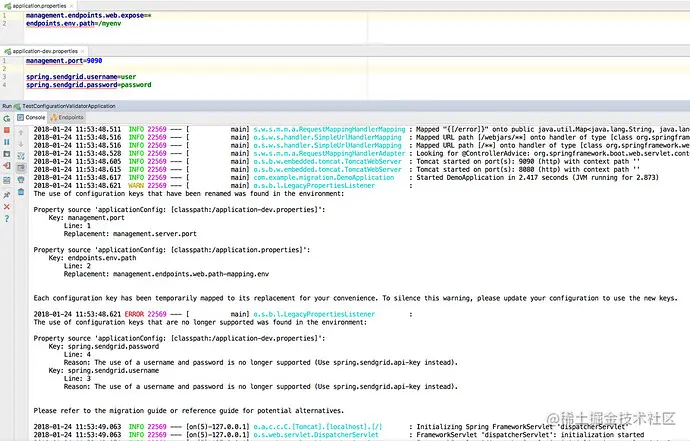Click TestConfigurationValidatorApplication run configuration title
The image size is (690, 441).
pyautogui.click(x=69, y=106)
